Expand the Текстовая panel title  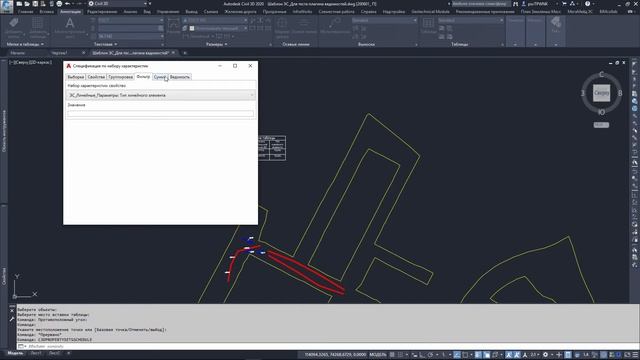(x=105, y=44)
